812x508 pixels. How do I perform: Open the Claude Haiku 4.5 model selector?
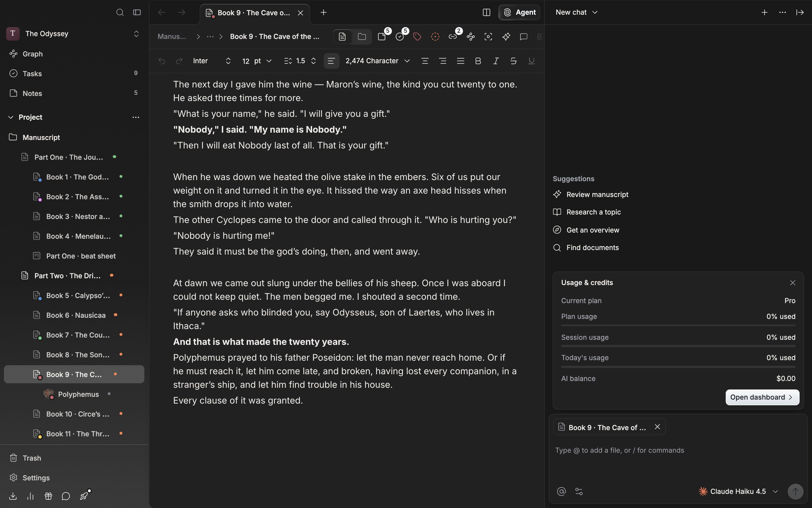[738, 492]
